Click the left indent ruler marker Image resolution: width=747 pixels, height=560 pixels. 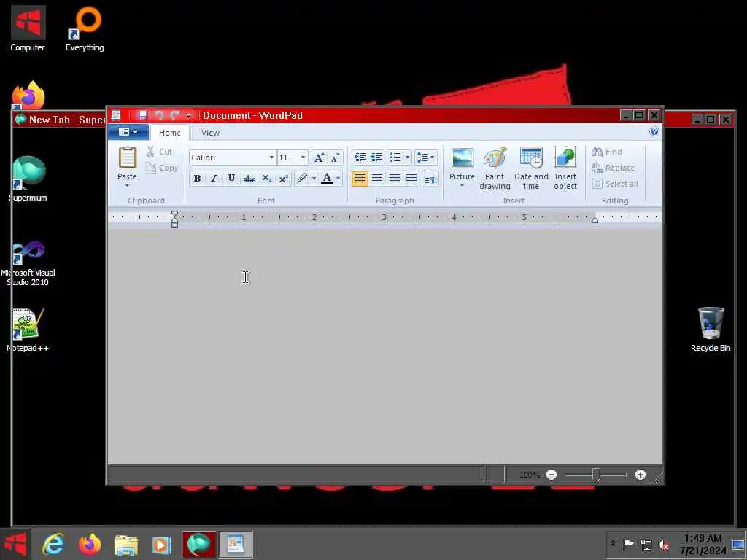pos(174,219)
